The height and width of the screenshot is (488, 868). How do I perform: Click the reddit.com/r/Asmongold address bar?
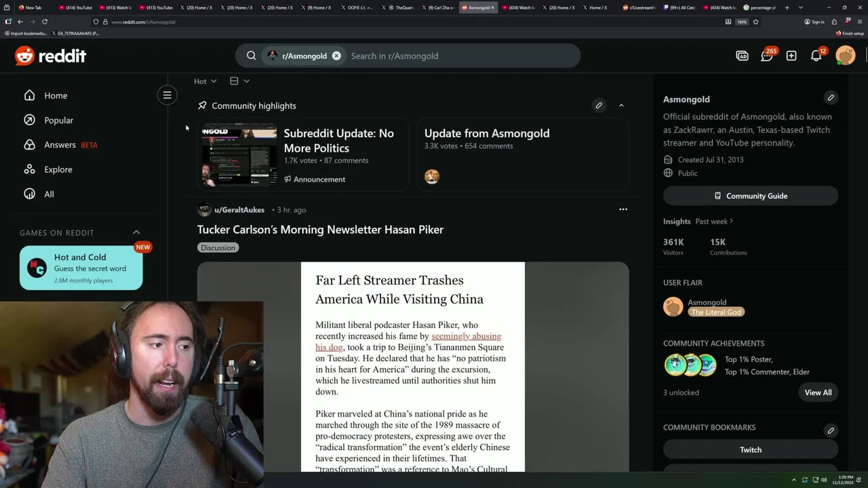pos(407,22)
